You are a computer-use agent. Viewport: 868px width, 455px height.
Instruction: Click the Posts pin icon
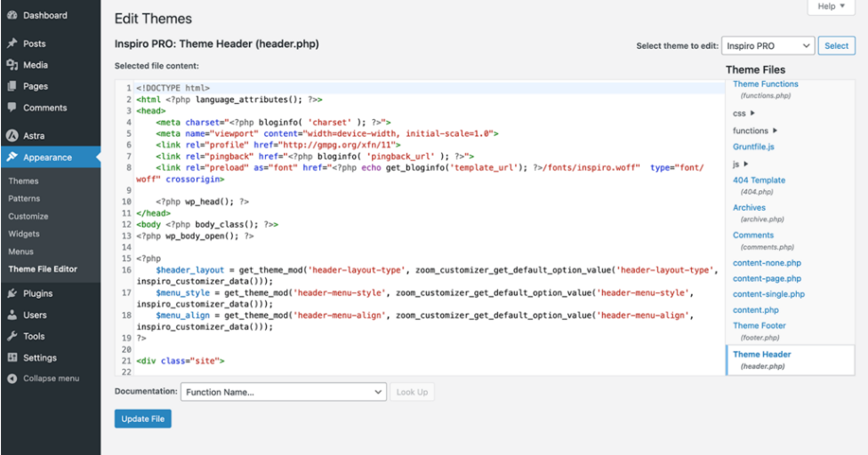click(x=12, y=44)
